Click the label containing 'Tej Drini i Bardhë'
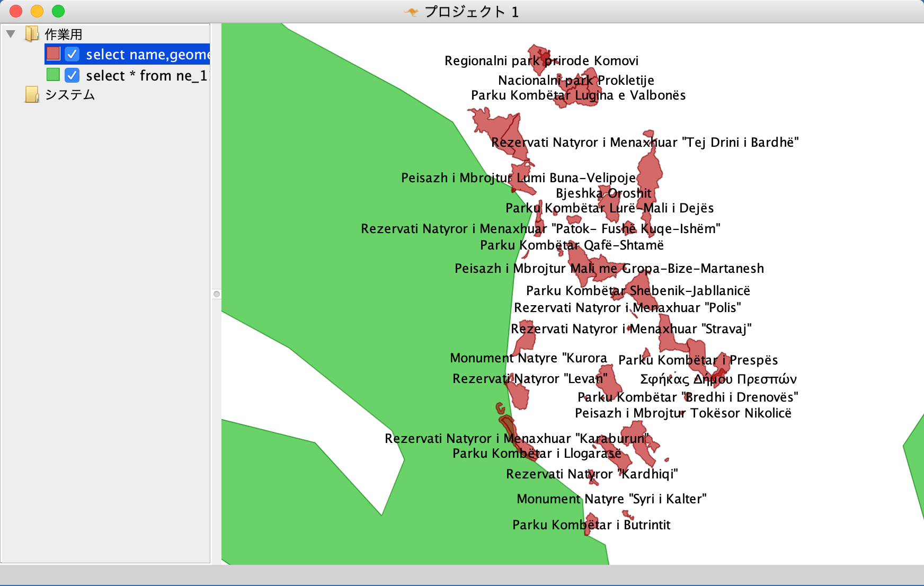This screenshot has height=586, width=924. (645, 143)
